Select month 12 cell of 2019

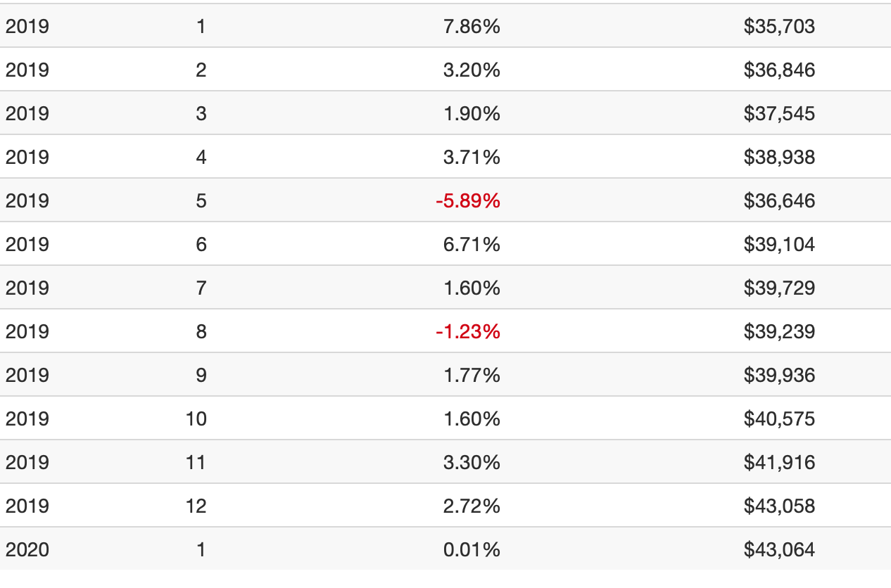tap(196, 506)
